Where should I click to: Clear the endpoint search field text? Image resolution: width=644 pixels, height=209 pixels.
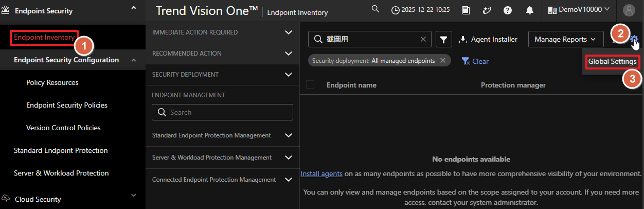[423, 39]
